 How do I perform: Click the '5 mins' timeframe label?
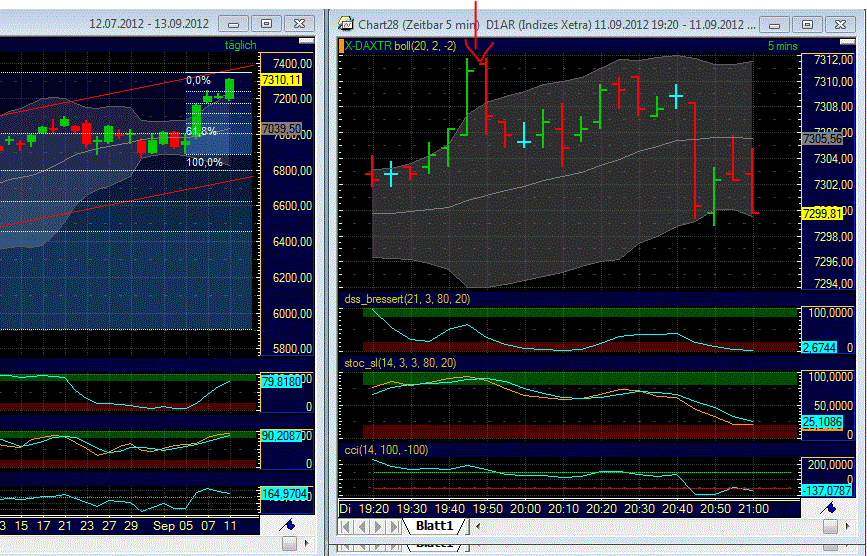[x=782, y=46]
